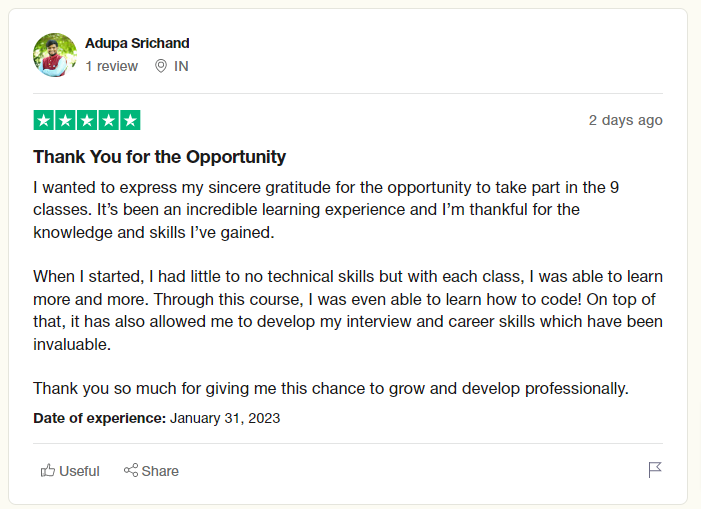701x509 pixels.
Task: Click the third green rating star
Action: point(87,120)
